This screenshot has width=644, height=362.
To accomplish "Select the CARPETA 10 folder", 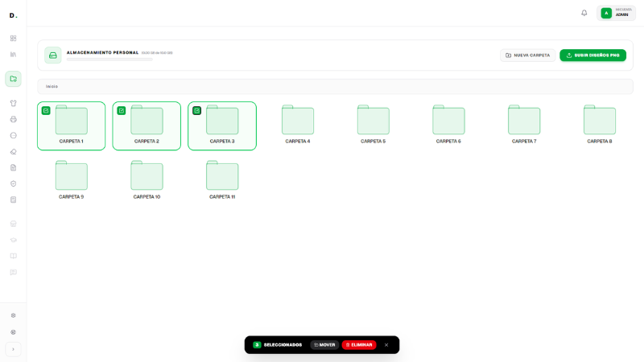I will click(147, 181).
